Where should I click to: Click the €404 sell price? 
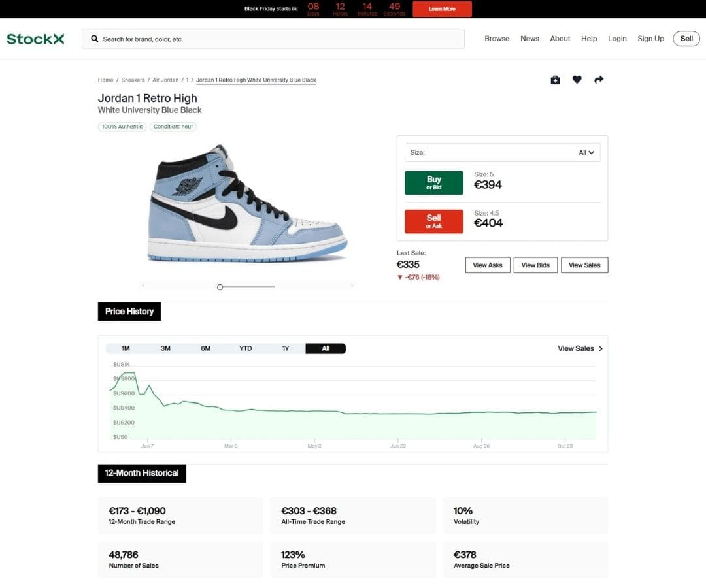tap(488, 223)
